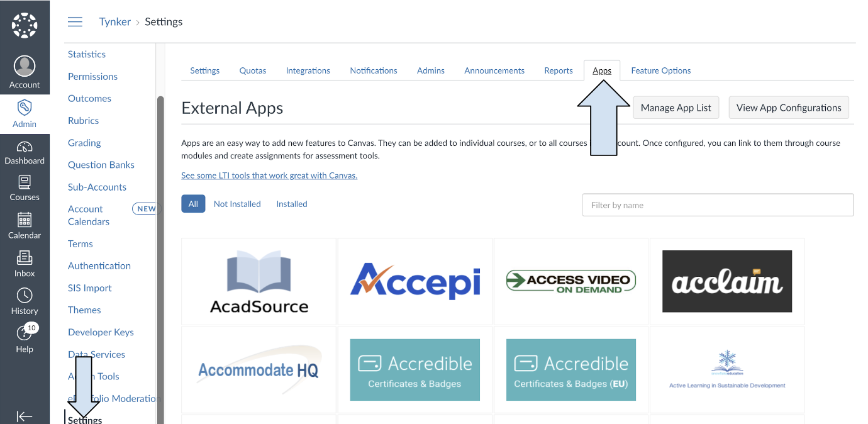
Task: Open the Accredible Certificates & Badges (EU) tile
Action: 570,369
